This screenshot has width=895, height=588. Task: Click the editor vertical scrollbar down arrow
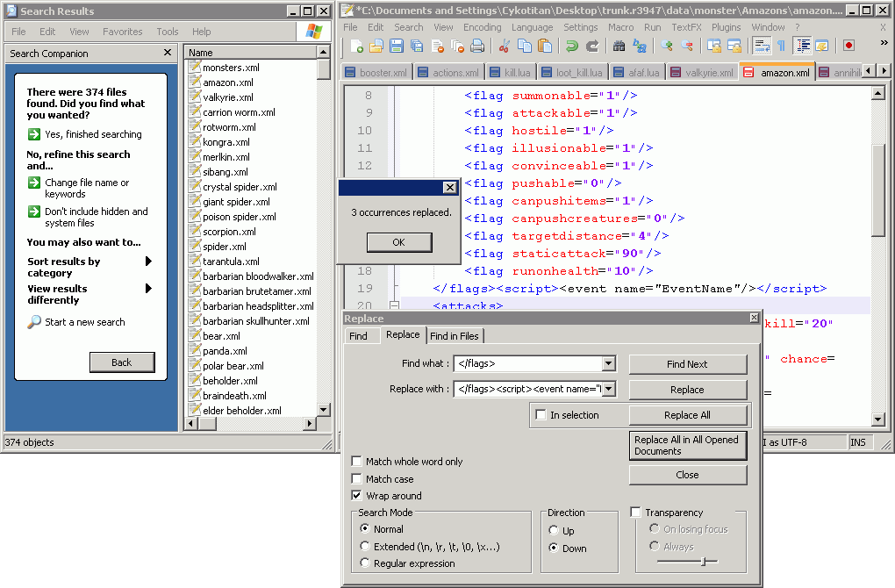(x=878, y=420)
